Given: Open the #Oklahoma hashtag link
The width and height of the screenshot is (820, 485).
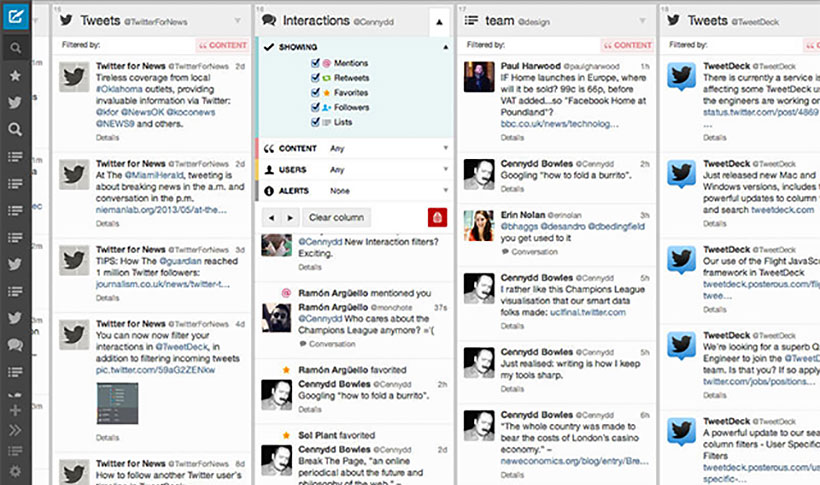Looking at the screenshot, I should click(119, 89).
